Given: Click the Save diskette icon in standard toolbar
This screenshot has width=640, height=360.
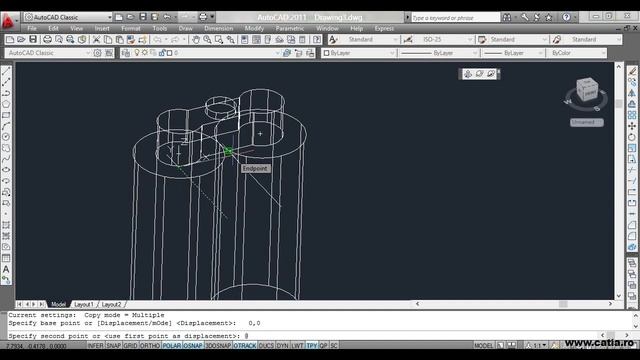Looking at the screenshot, I should (x=33, y=40).
